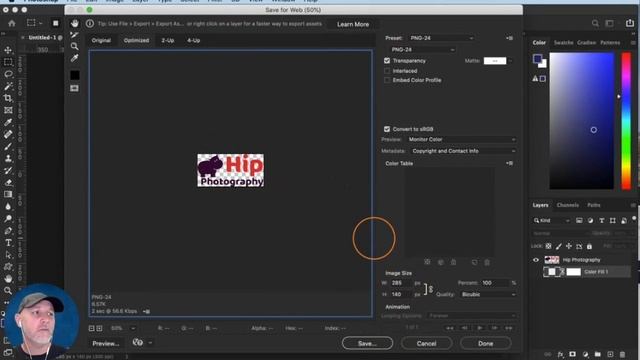Switch to the Optimized tab
The width and height of the screenshot is (640, 360).
pyautogui.click(x=136, y=40)
